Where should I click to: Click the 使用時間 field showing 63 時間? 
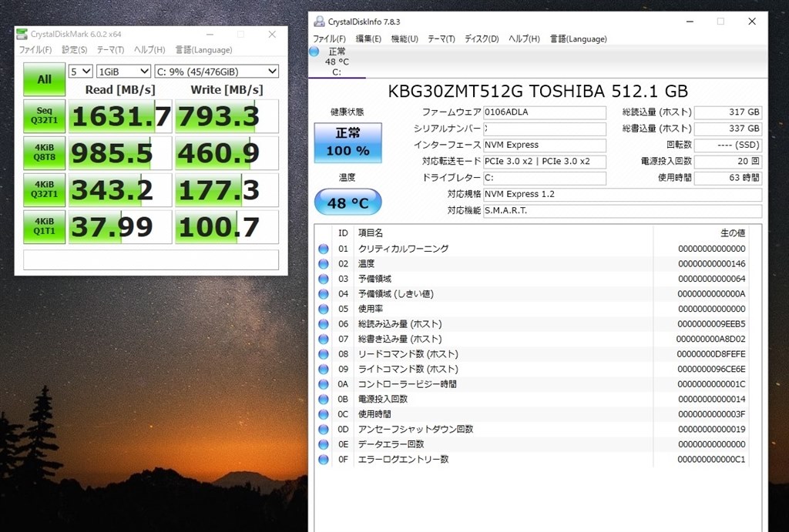(x=727, y=178)
